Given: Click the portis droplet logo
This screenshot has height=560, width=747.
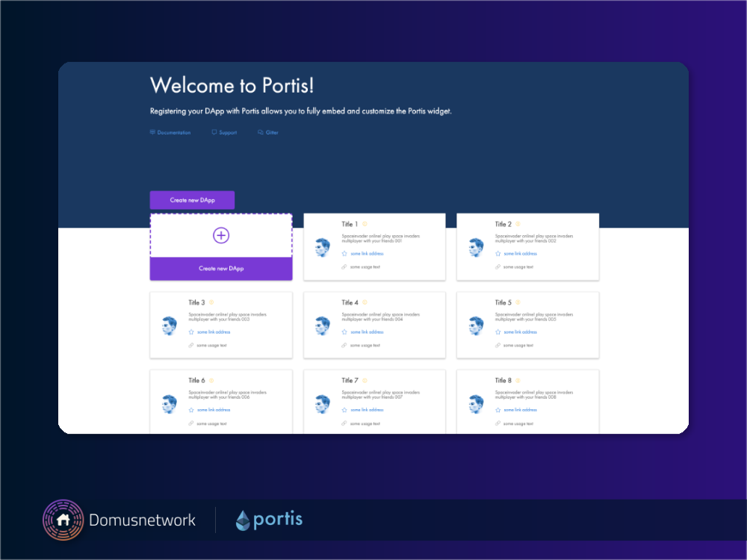Looking at the screenshot, I should [243, 520].
